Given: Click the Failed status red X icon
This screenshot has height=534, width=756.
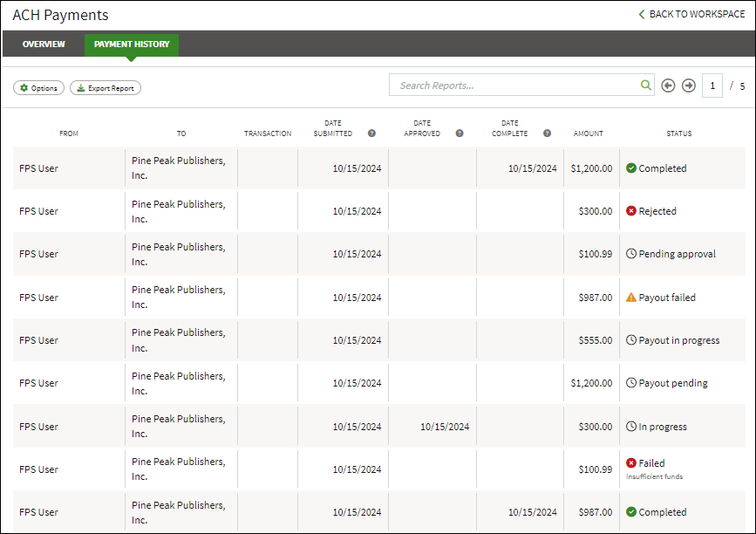Looking at the screenshot, I should point(630,462).
